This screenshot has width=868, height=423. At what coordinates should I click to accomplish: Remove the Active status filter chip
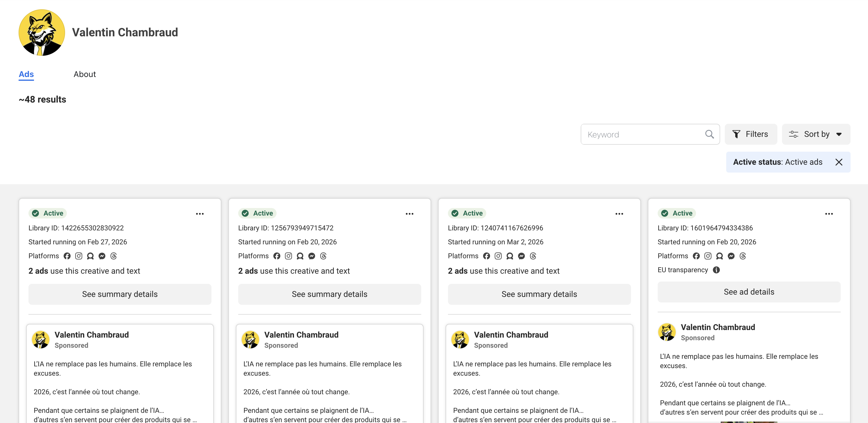point(839,162)
